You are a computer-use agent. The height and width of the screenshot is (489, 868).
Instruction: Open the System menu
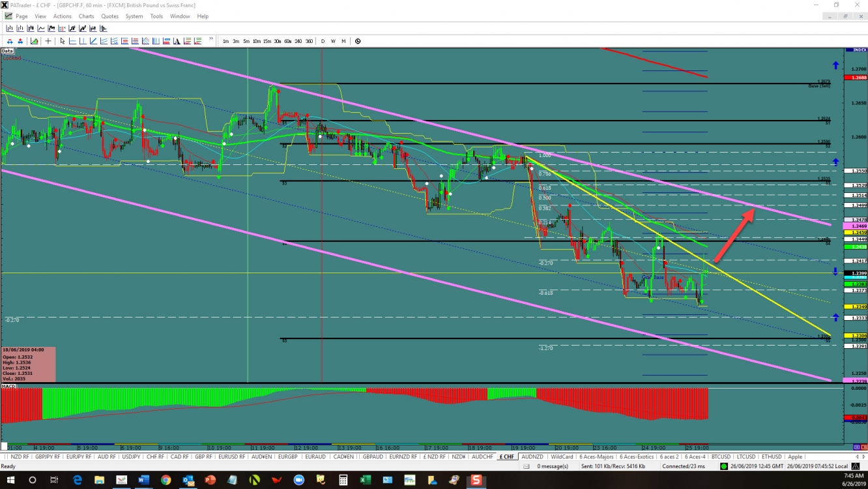point(134,16)
